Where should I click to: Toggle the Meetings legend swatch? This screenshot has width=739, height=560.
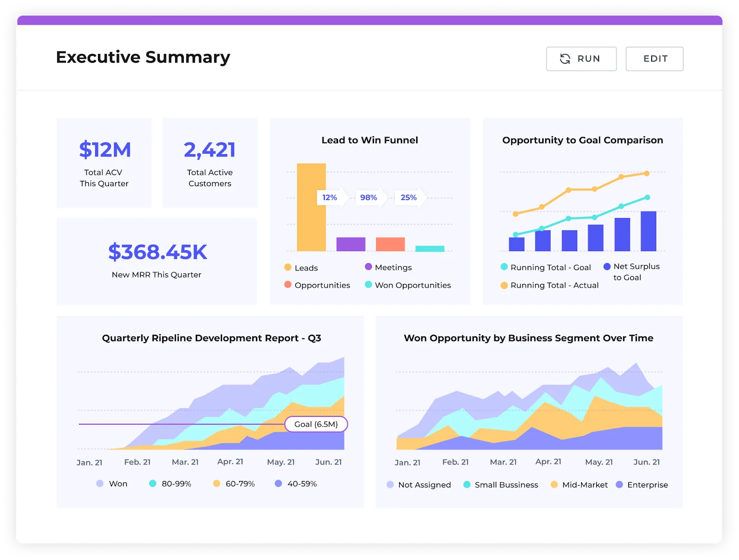[369, 267]
